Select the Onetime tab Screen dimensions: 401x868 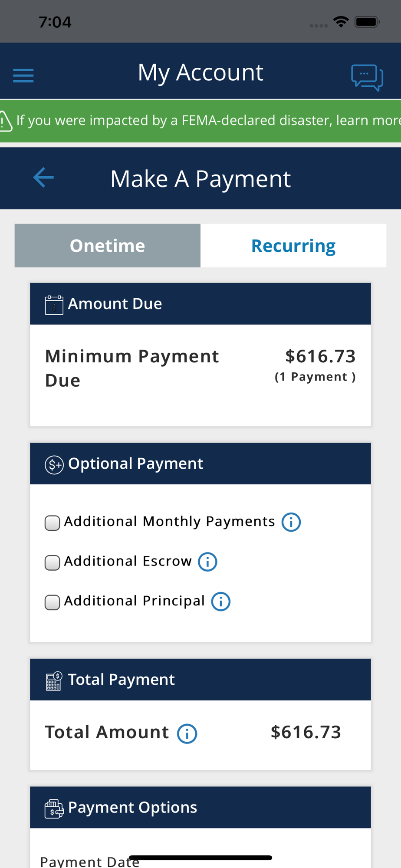[108, 246]
